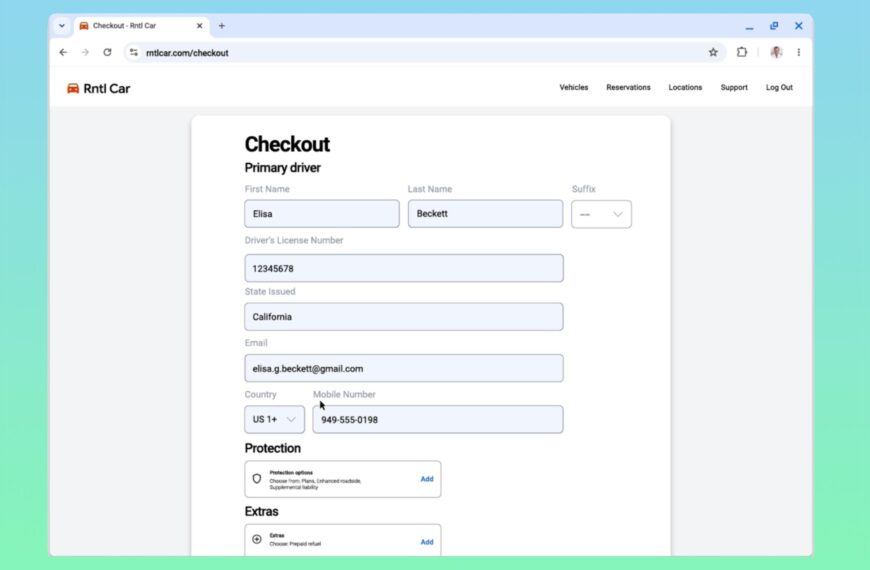Open the browser extensions puzzle icon
The image size is (870, 570).
742,52
